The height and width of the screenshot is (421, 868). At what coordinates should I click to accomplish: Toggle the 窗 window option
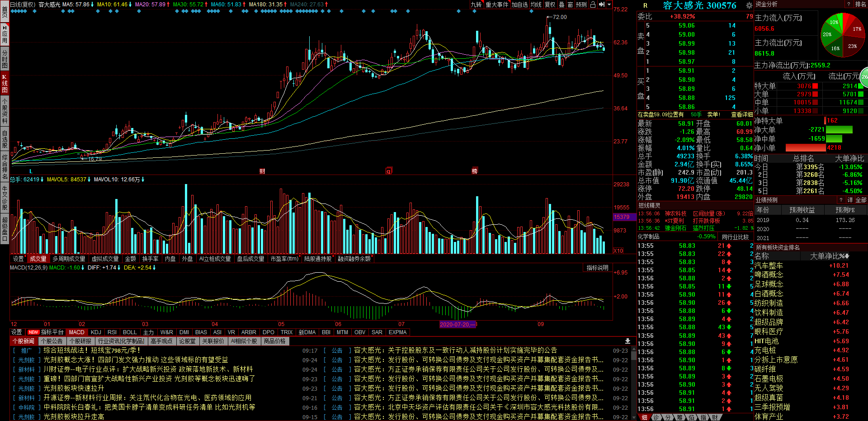pos(570,5)
